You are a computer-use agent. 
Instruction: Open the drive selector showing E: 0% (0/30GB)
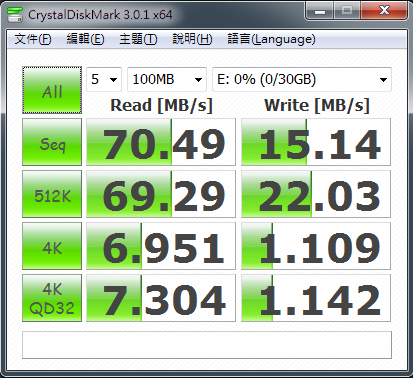click(x=302, y=79)
